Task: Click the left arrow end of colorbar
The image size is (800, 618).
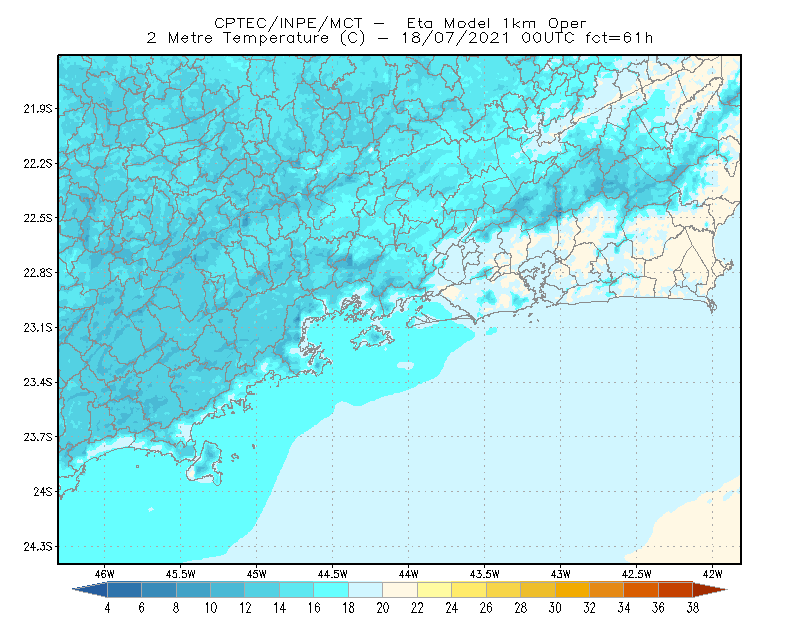Action: [90, 589]
